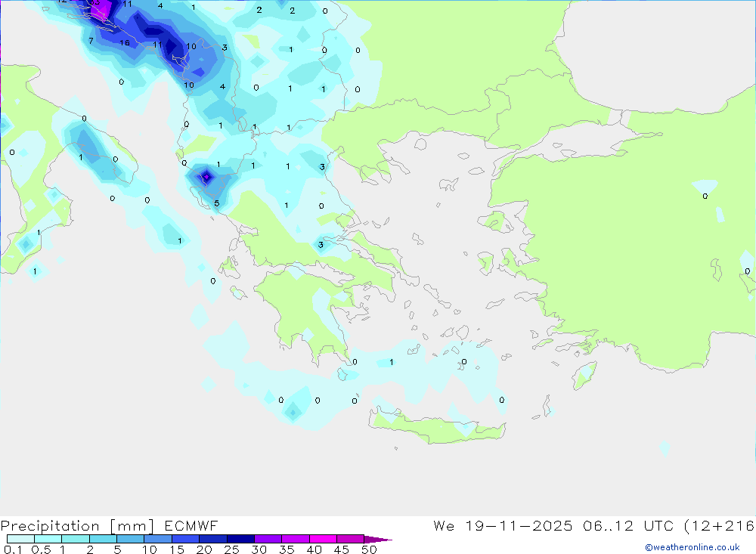
Task: Click the map value '7'
Action: 91,41
